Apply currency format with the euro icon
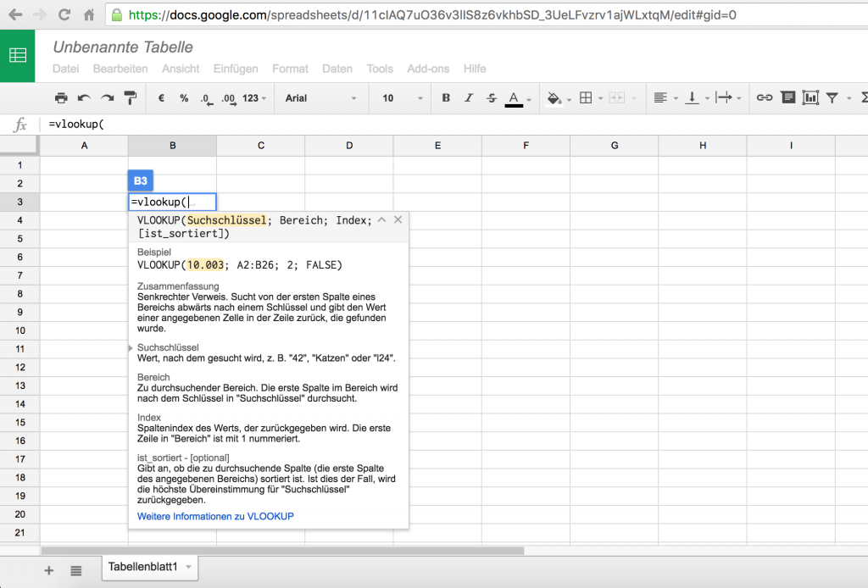Screen dimensions: 868x588 pos(160,97)
